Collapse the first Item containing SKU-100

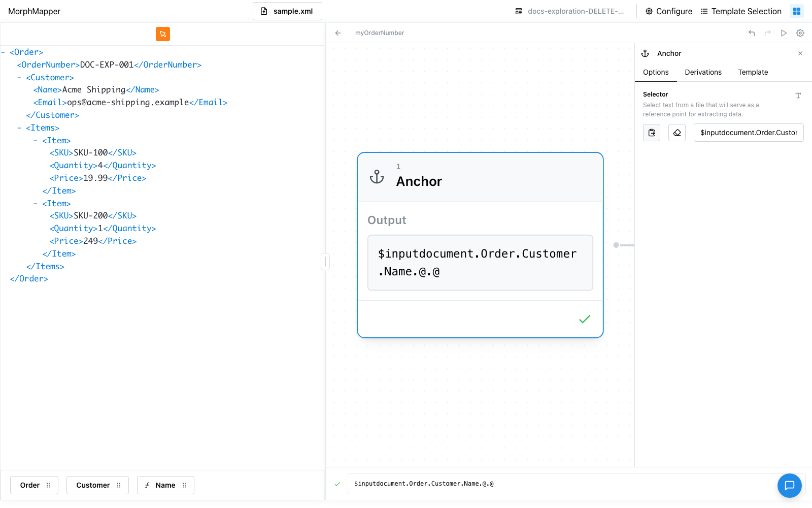(x=36, y=141)
